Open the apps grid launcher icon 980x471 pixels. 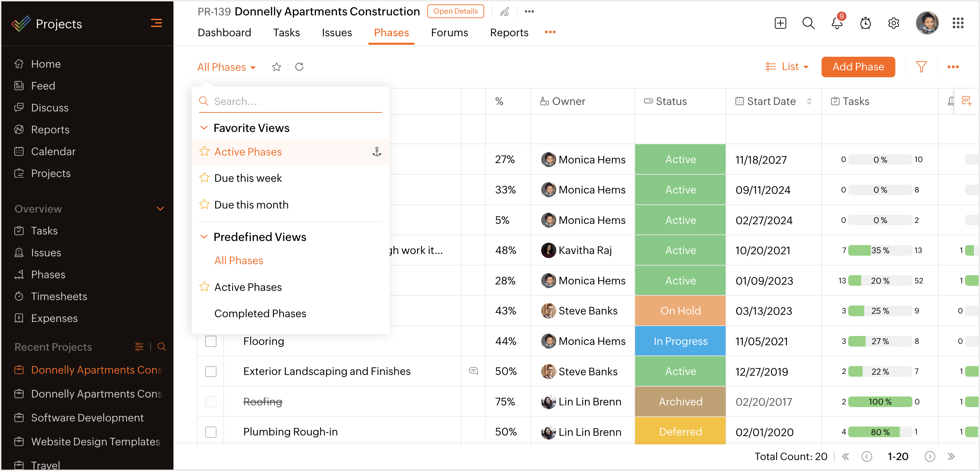tap(958, 23)
